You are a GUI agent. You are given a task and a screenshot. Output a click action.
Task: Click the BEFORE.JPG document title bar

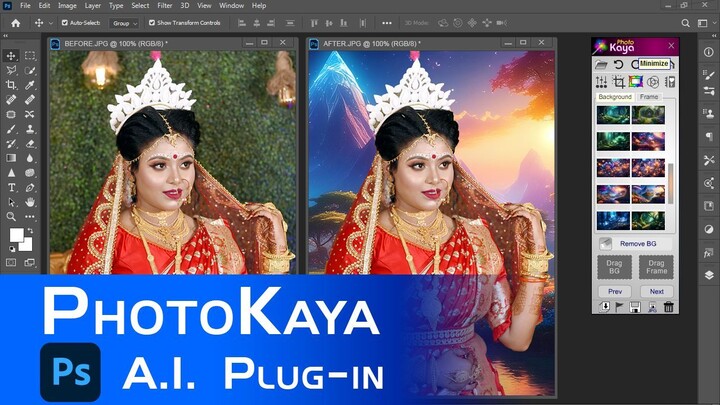(x=174, y=44)
